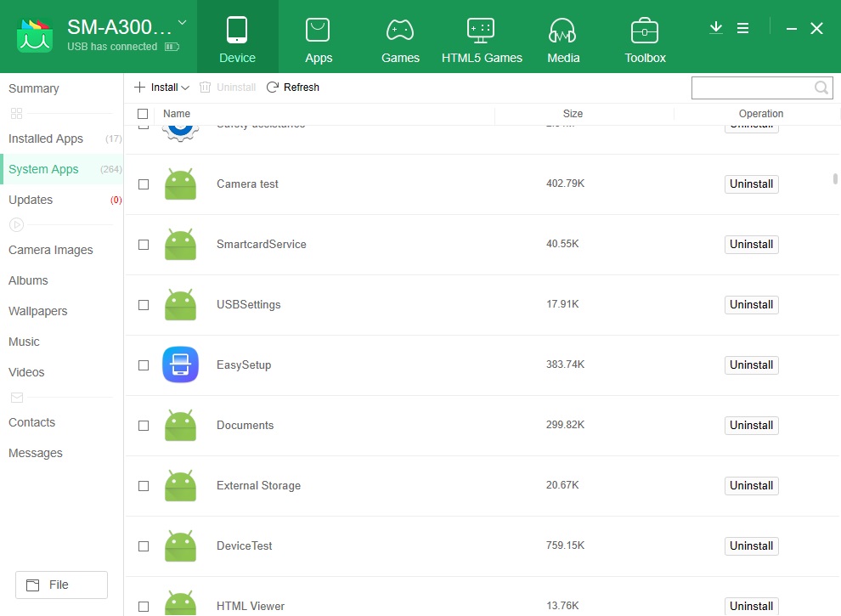
Task: Check the select-all checkbox in the header
Action: 143,113
